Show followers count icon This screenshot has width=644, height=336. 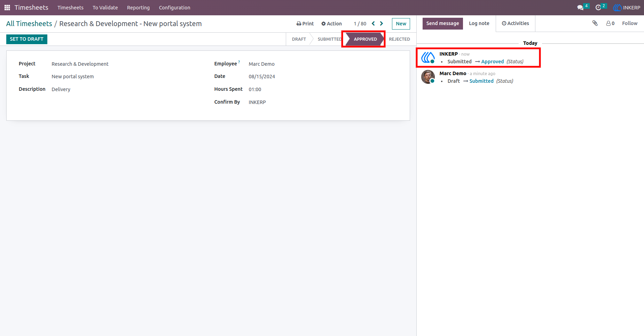click(610, 23)
